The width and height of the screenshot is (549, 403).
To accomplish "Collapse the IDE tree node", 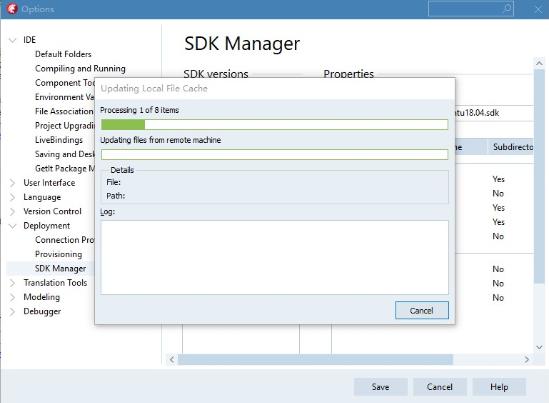I will (12, 40).
